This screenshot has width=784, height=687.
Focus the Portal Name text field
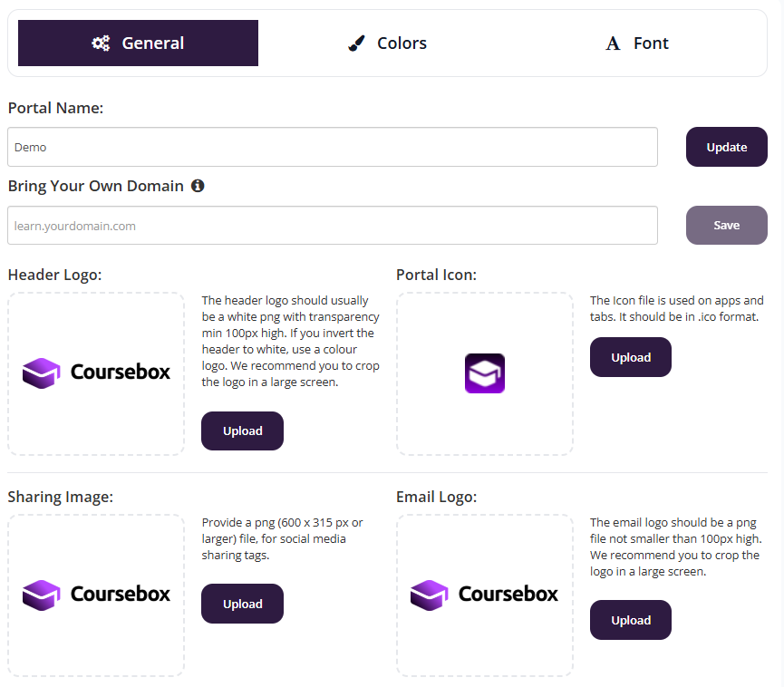(x=332, y=147)
